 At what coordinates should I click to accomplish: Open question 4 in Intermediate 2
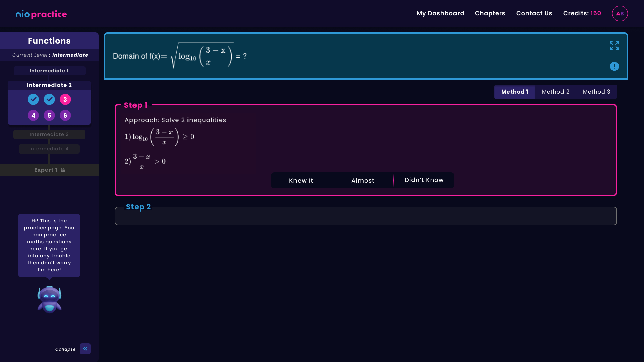coord(33,115)
